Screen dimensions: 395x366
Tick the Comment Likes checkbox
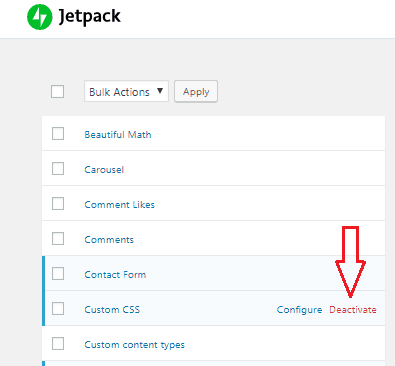tap(58, 204)
